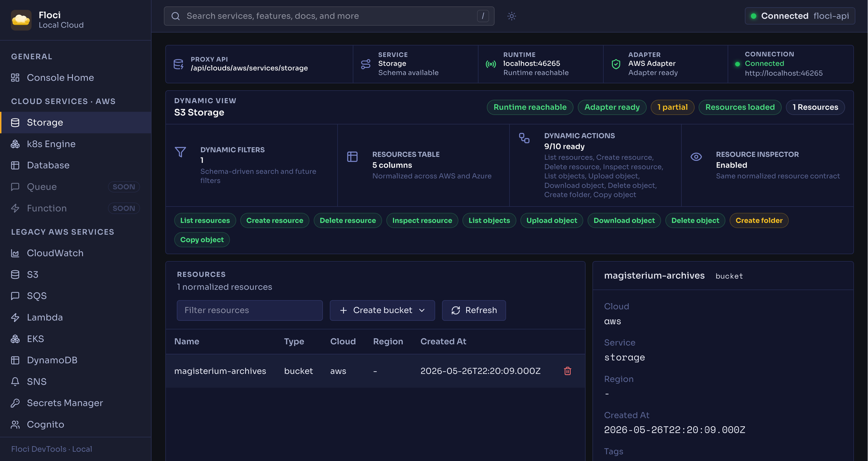Click the EKS cluster icon
The height and width of the screenshot is (461, 868).
(x=15, y=339)
